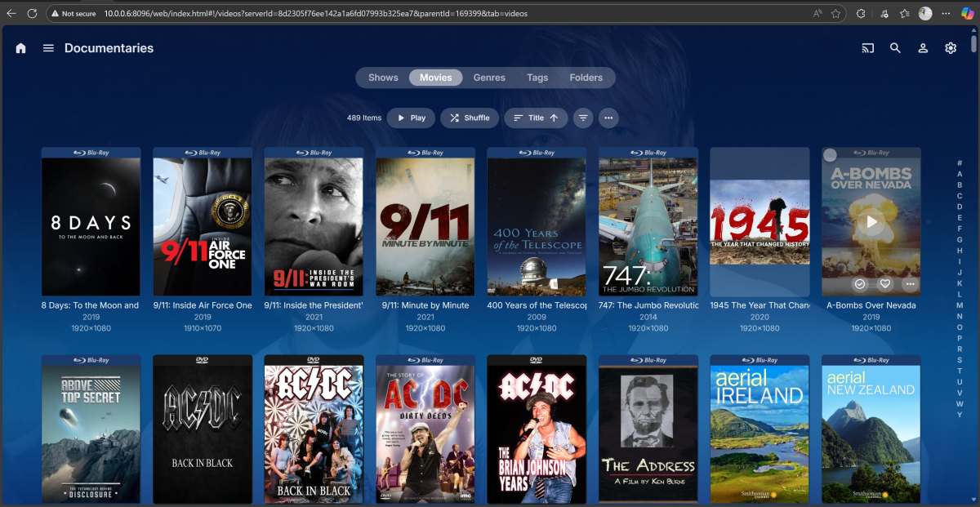Open 400 Years of the Telescope poster
980x507 pixels.
click(537, 222)
